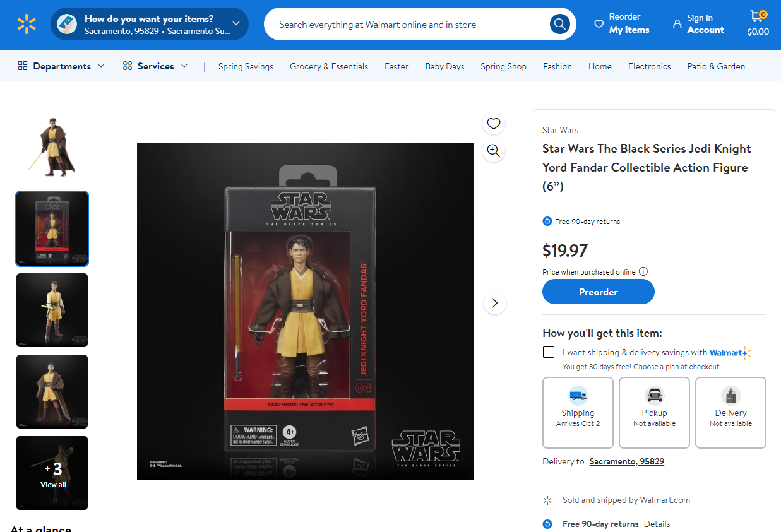Open the Home nav item

tap(600, 66)
